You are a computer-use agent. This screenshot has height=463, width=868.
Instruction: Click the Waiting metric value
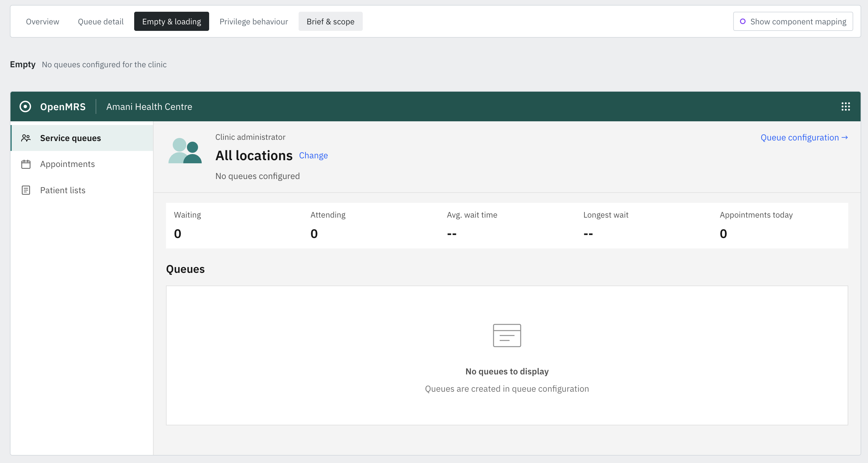178,234
